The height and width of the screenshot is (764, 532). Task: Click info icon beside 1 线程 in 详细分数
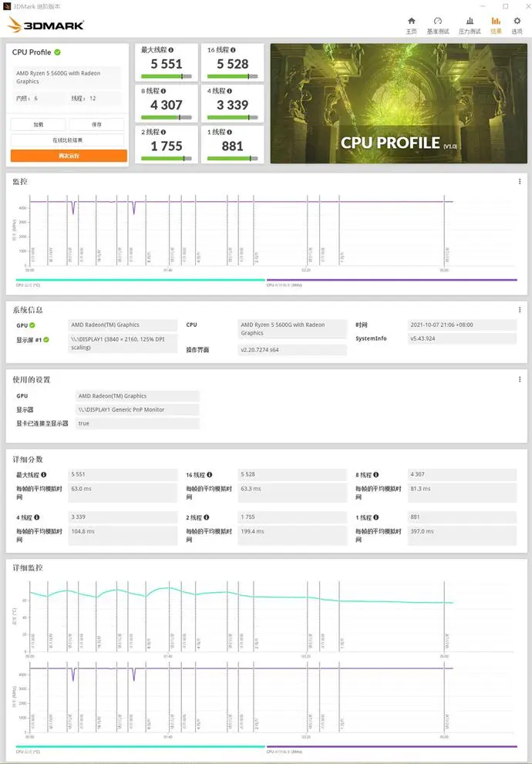(x=375, y=517)
